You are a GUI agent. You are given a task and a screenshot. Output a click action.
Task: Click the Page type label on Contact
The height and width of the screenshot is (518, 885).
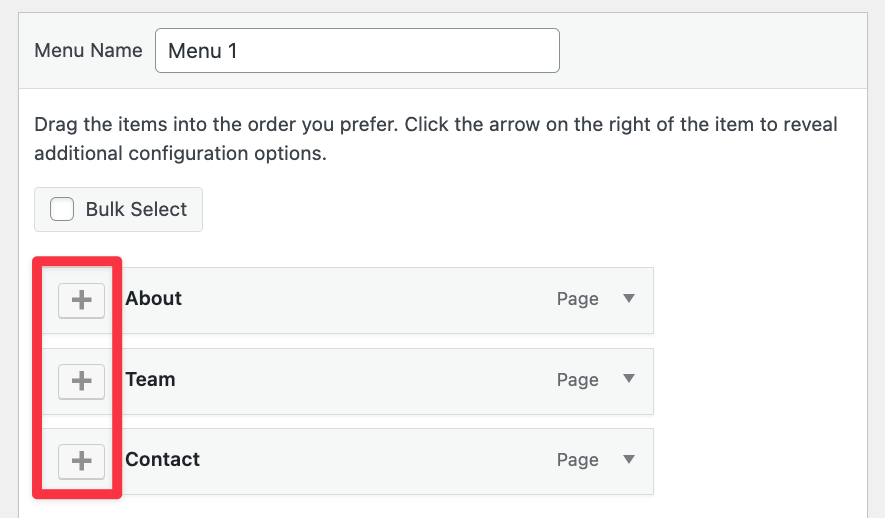[577, 460]
